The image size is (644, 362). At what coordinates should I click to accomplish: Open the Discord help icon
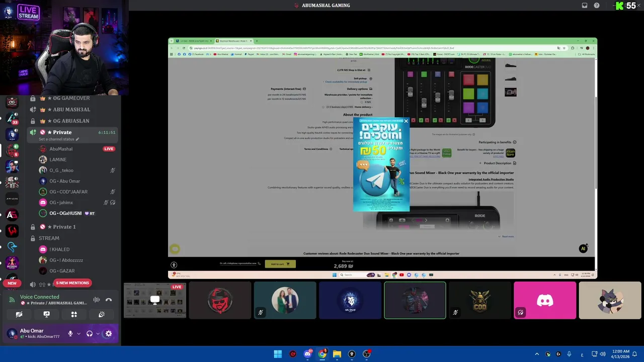(x=597, y=6)
